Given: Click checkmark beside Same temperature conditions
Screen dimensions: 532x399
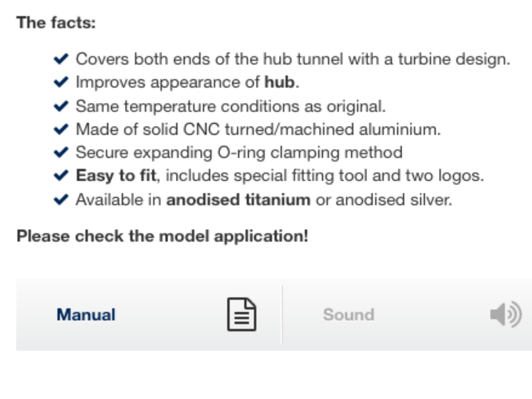Looking at the screenshot, I should (x=61, y=106).
